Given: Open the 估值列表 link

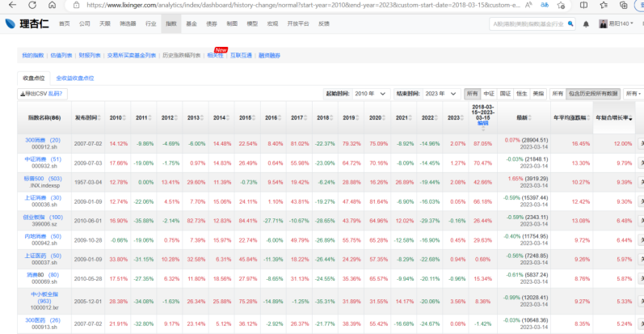Looking at the screenshot, I should (x=61, y=56).
